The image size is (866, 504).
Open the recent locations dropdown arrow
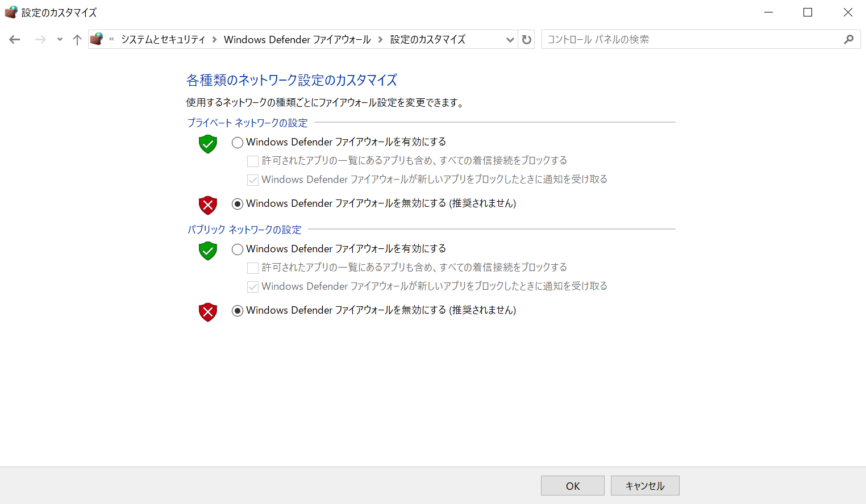(x=60, y=40)
